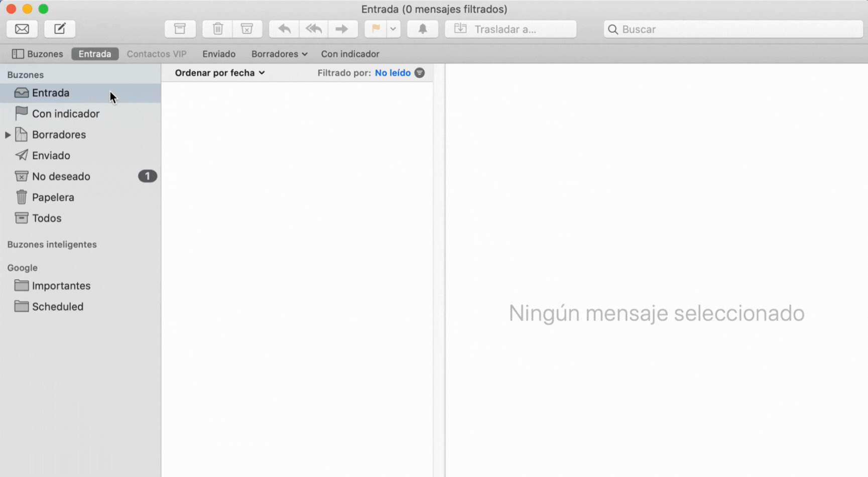868x477 pixels.
Task: Select Enviado mailbox in sidebar
Action: [80, 156]
